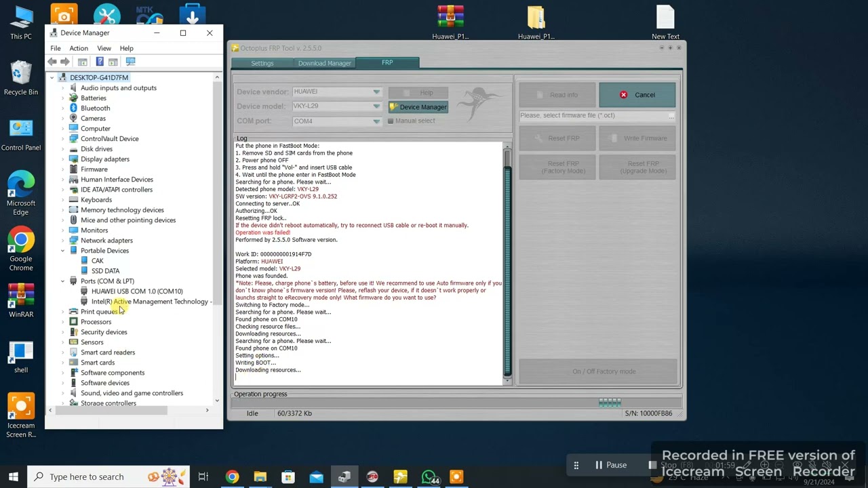
Task: Expand the Network adapters node
Action: pyautogui.click(x=63, y=241)
